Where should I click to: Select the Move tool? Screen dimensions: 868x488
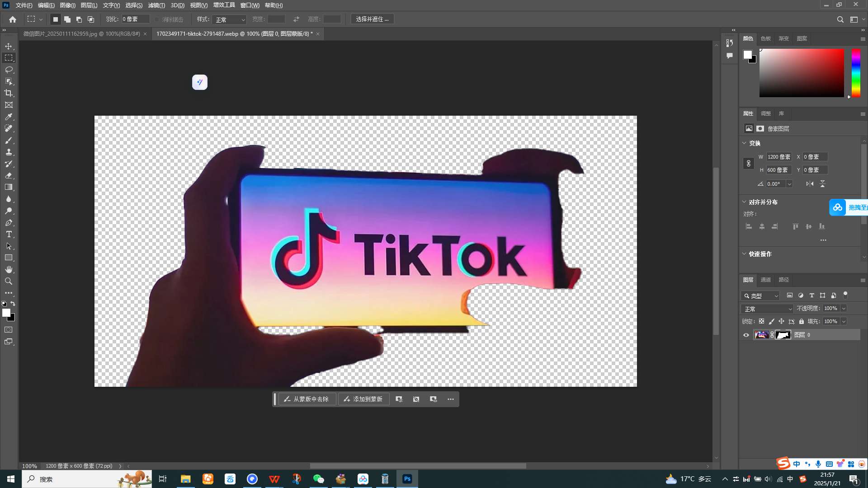pos(9,46)
